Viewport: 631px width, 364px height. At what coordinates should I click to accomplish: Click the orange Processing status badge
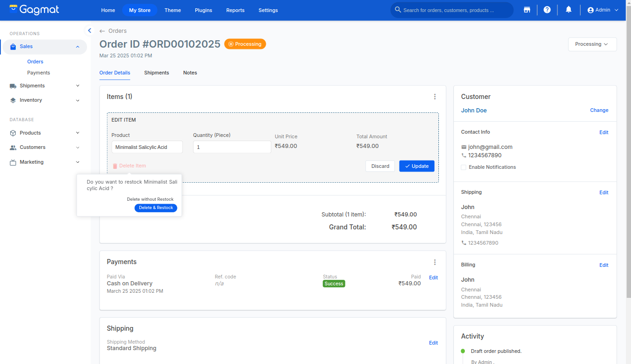click(x=245, y=44)
